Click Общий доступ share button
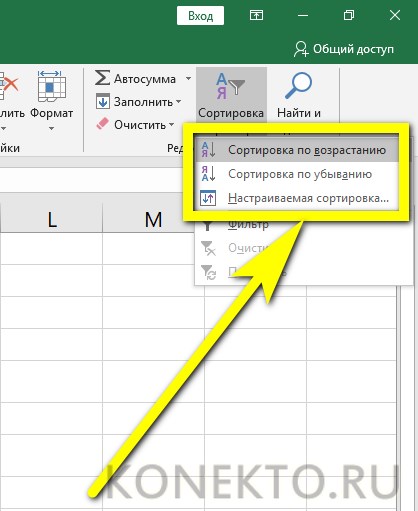Image resolution: width=418 pixels, height=511 pixels. pos(344,49)
